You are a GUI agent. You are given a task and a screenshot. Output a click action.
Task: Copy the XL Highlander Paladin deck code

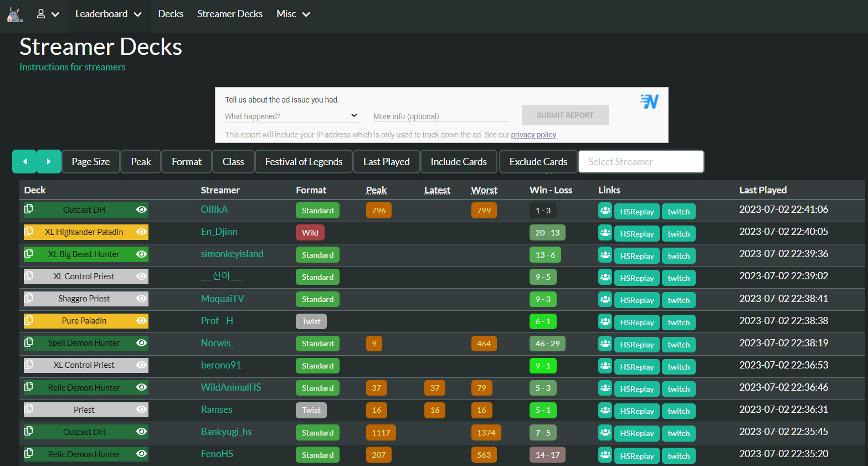click(29, 231)
